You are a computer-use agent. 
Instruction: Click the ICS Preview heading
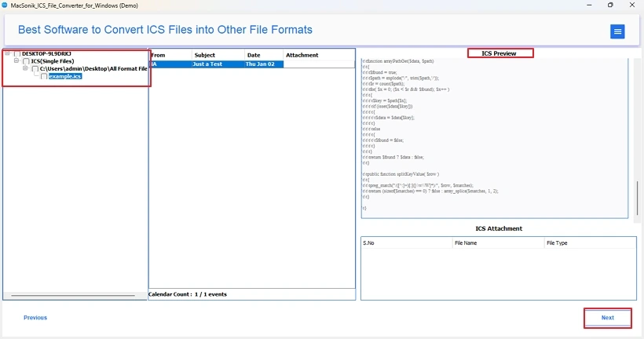[499, 53]
